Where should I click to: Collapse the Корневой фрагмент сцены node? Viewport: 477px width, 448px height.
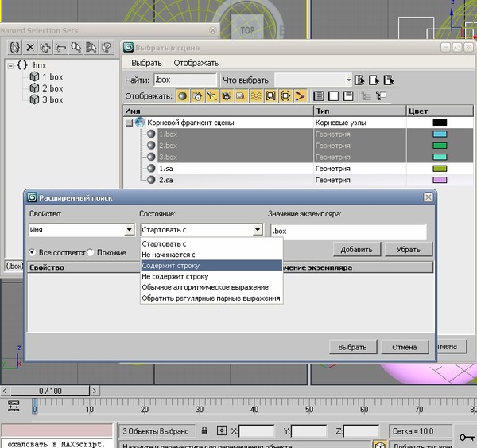130,123
